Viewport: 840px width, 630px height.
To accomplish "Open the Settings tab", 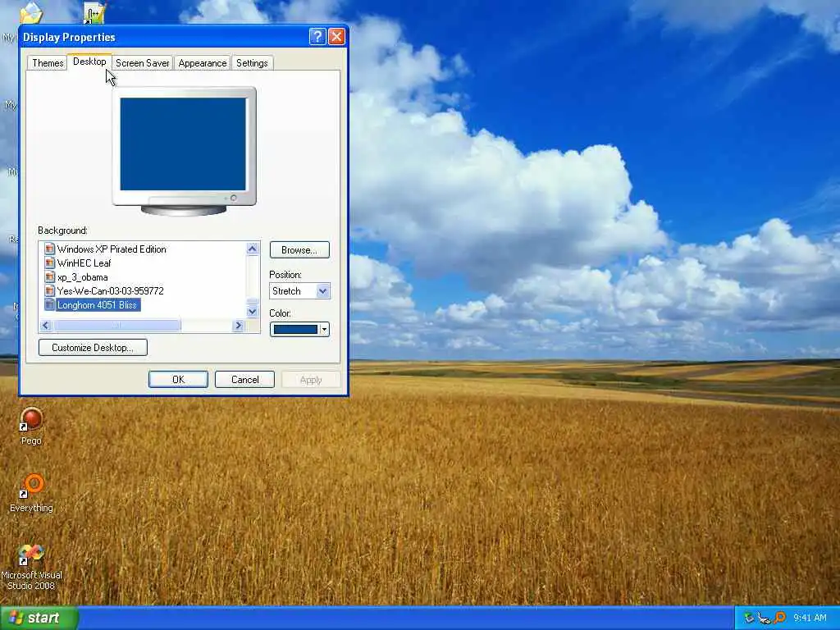I will click(x=252, y=63).
